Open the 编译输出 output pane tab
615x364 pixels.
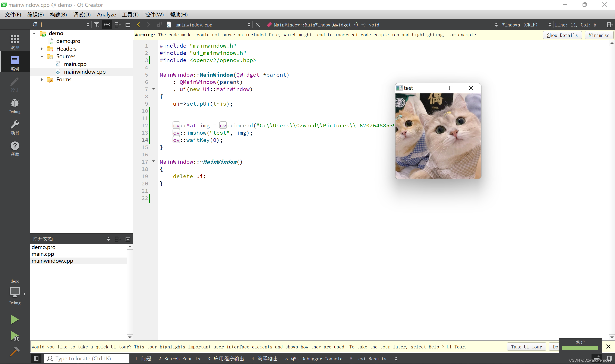click(x=265, y=359)
